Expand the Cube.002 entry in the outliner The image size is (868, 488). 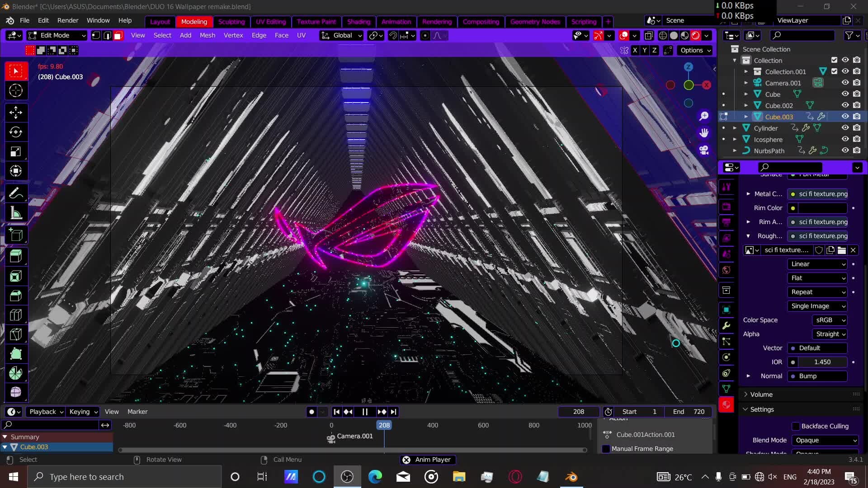click(x=746, y=105)
